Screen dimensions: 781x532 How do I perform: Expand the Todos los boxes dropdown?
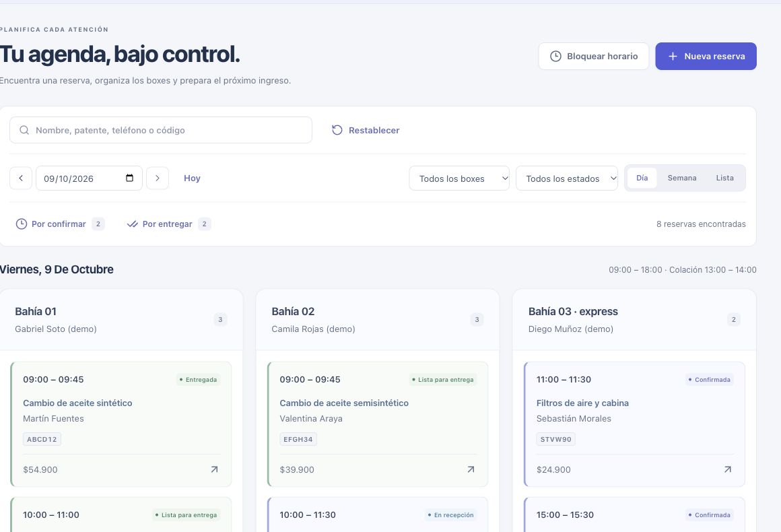click(x=459, y=178)
